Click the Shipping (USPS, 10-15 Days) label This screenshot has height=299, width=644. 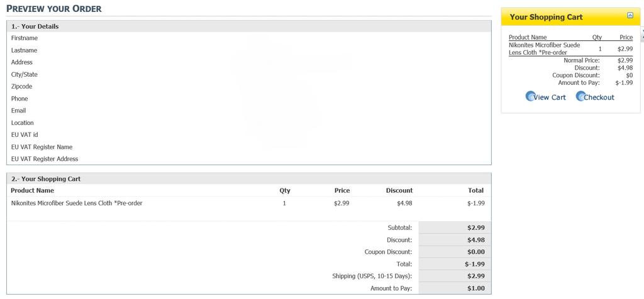(372, 276)
